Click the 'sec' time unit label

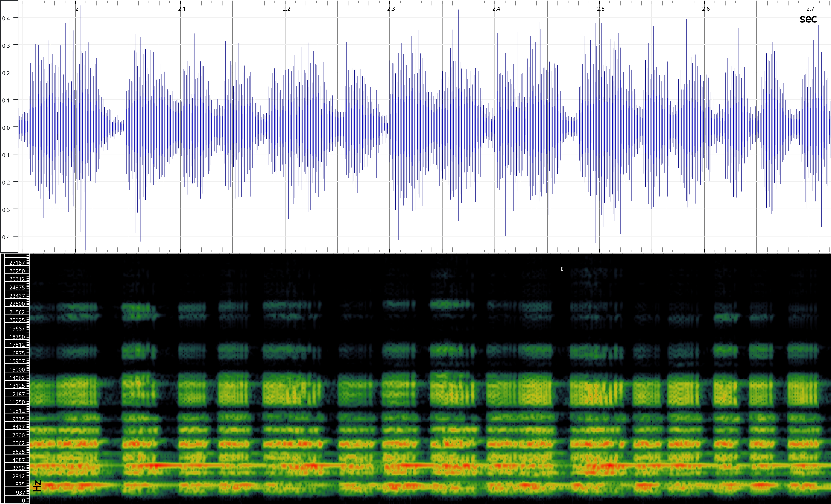coord(808,19)
